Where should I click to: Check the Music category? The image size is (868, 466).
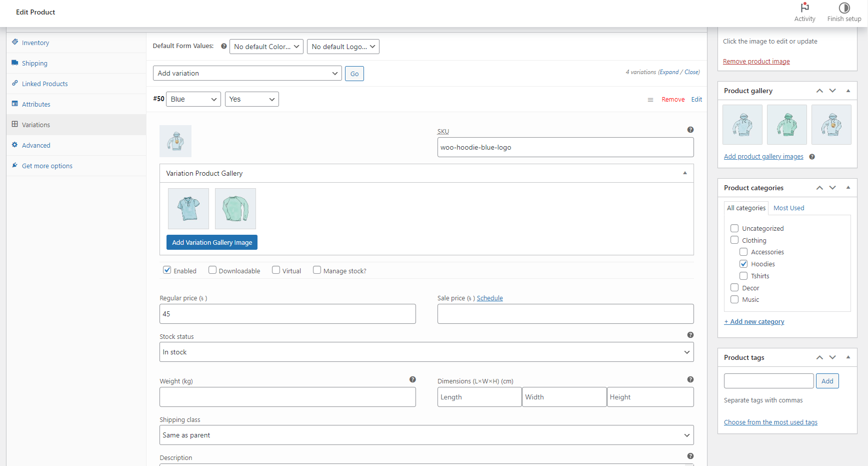tap(734, 299)
